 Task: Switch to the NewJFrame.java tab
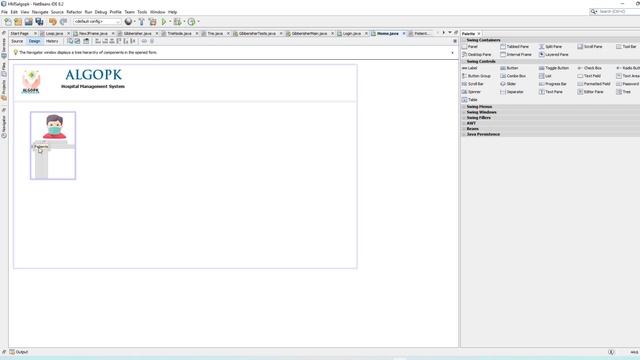pos(93,33)
